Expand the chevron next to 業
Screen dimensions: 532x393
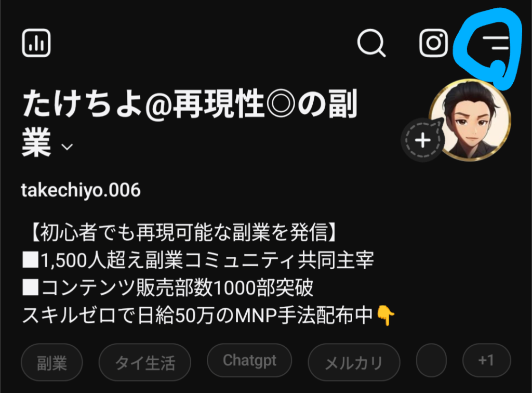[67, 147]
